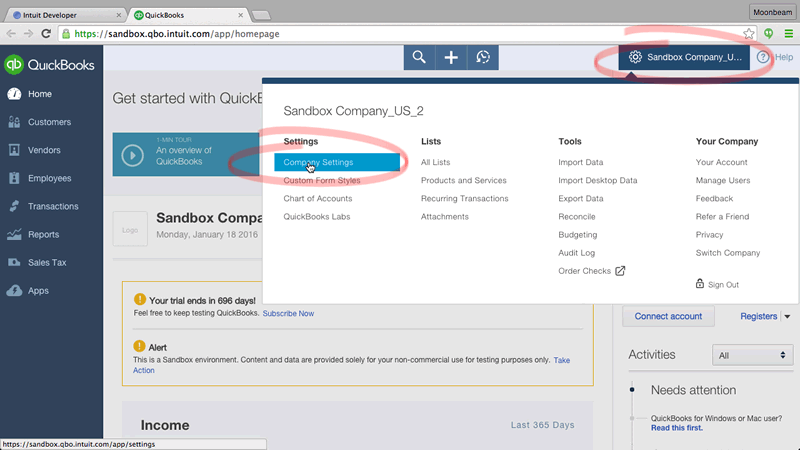Click the Employees sidebar icon
Image resolution: width=800 pixels, height=450 pixels.
pos(14,178)
